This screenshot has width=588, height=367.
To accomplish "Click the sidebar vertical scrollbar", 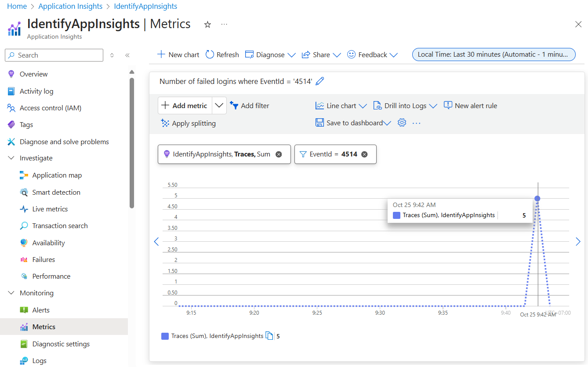I will pos(132,143).
